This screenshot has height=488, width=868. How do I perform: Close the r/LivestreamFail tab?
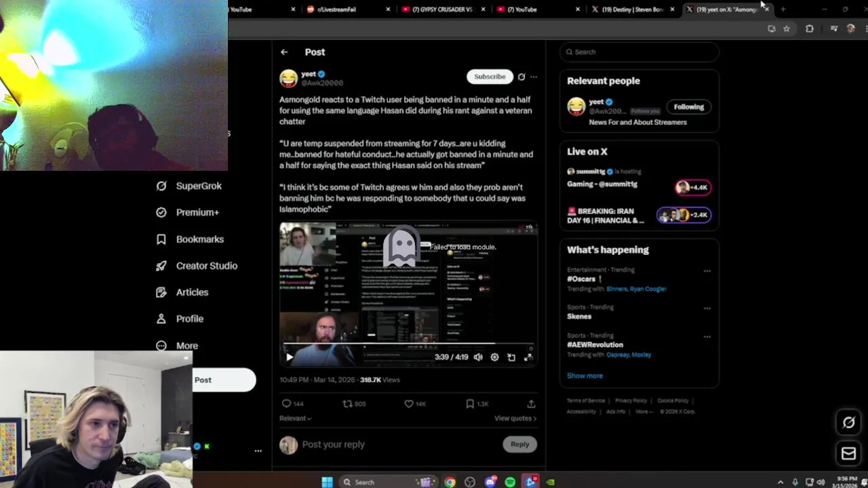[388, 9]
